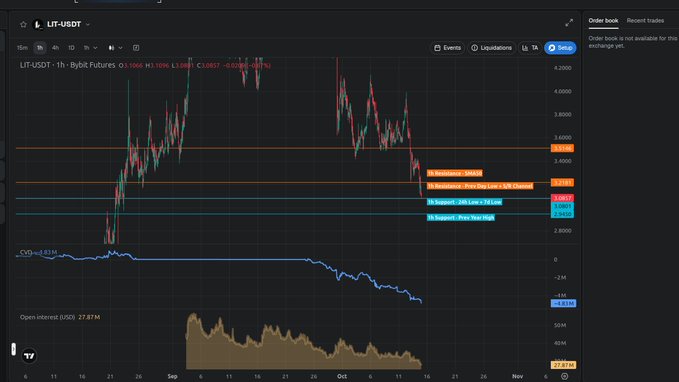The height and width of the screenshot is (382, 679).
Task: Show Liquidations on the chart
Action: point(491,48)
